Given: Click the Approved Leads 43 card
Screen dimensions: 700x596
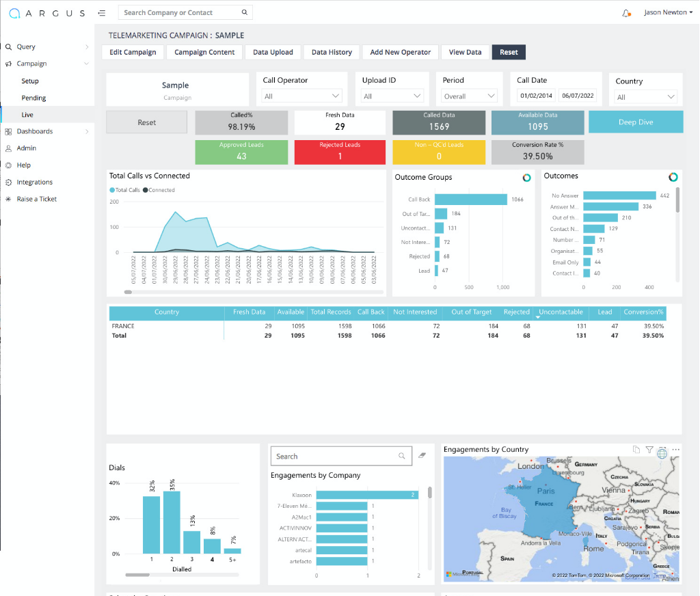Looking at the screenshot, I should 241,152.
